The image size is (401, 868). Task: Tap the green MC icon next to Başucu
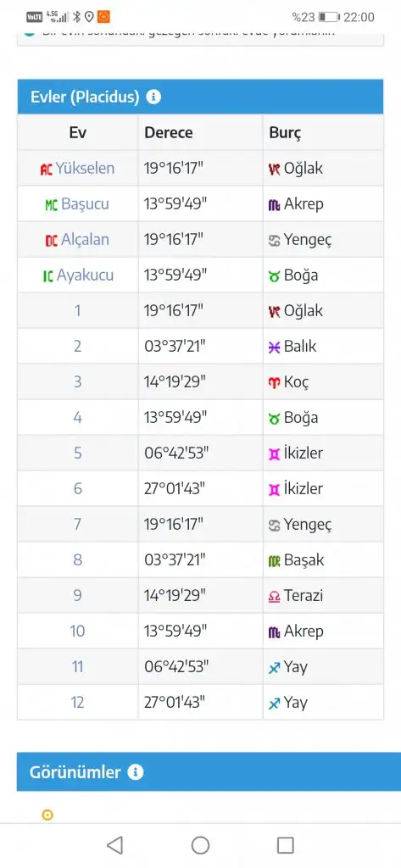click(x=51, y=204)
